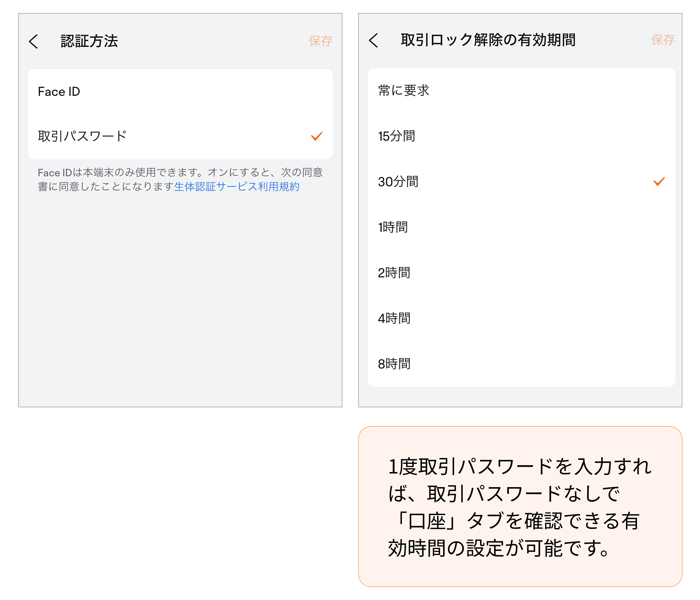Go back from 認証方法 screen
The image size is (700, 600).
click(x=33, y=41)
